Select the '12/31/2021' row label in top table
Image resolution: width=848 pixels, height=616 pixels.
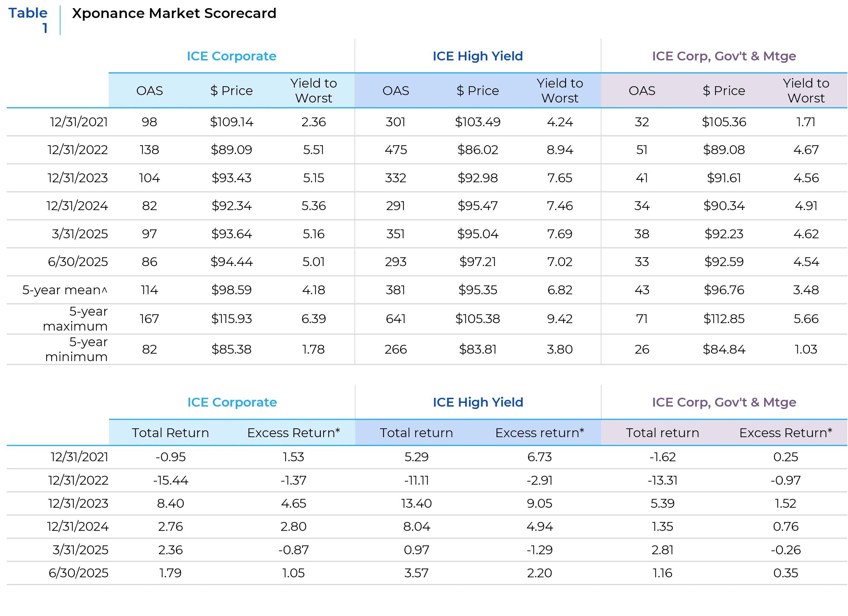(x=79, y=122)
